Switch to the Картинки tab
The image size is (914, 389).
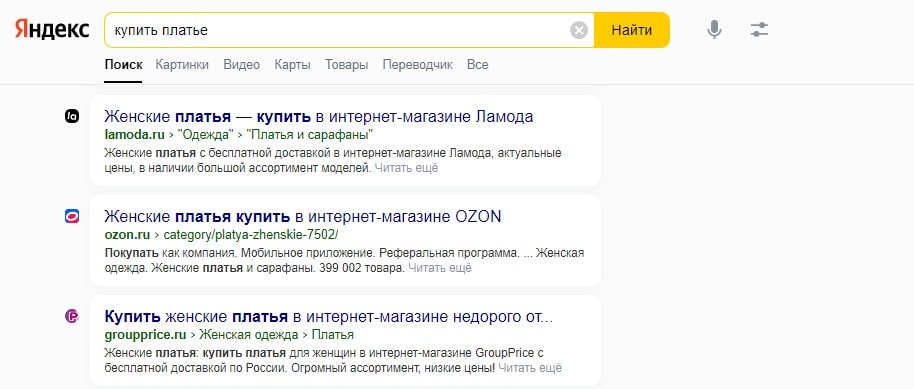tap(182, 65)
